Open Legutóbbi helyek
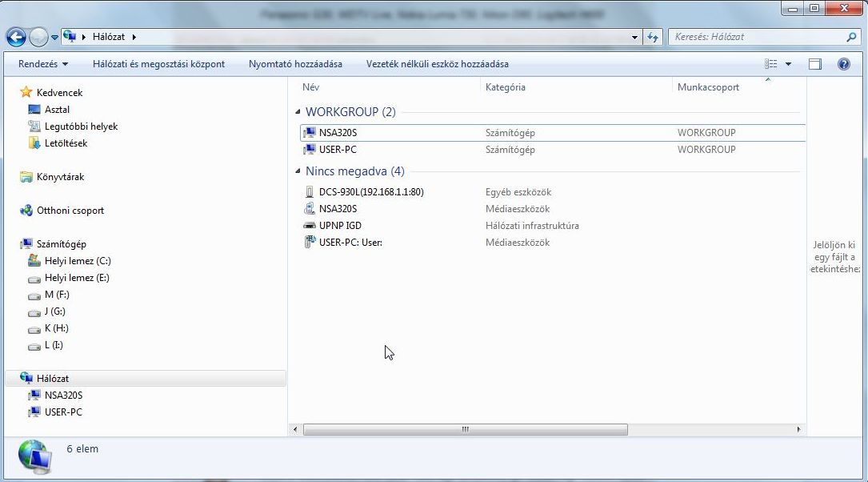 81,127
